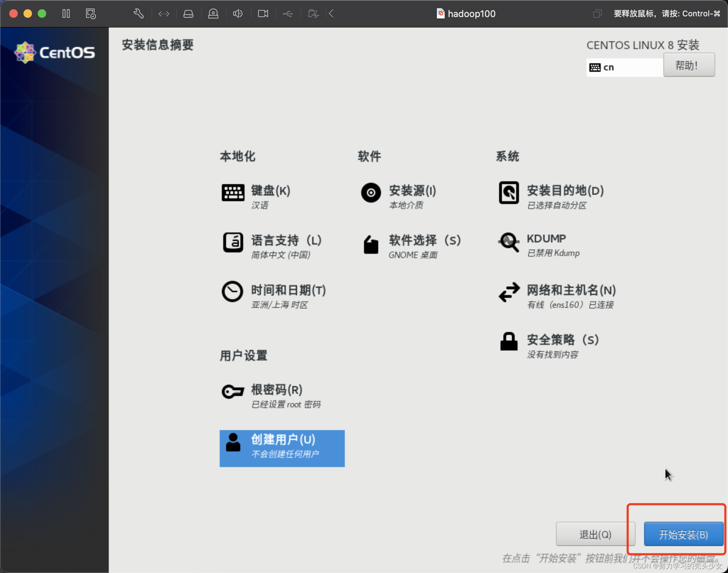The height and width of the screenshot is (573, 728).
Task: Click the hadoop100 window title
Action: pyautogui.click(x=471, y=14)
